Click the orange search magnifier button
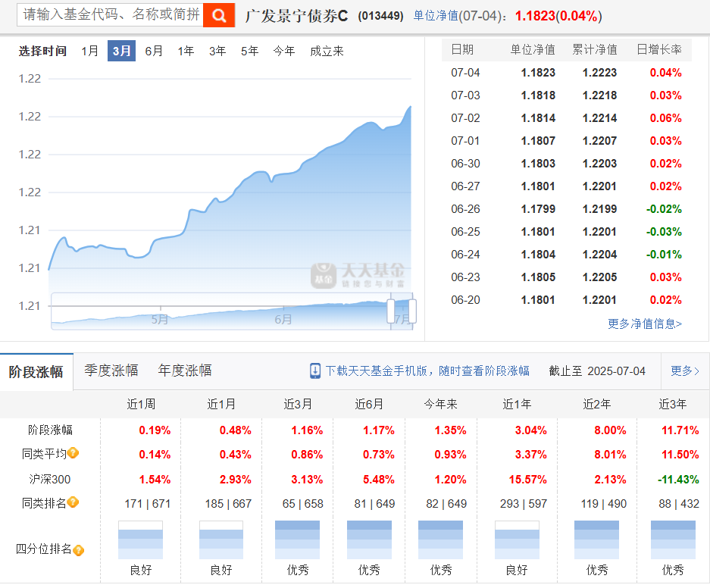Viewport: 710px width, 588px height. click(219, 15)
